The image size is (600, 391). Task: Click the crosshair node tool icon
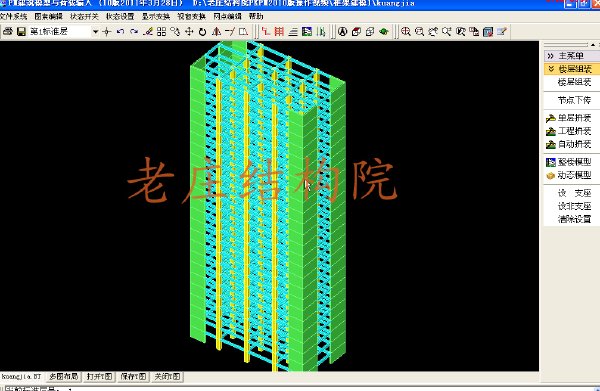click(107, 31)
